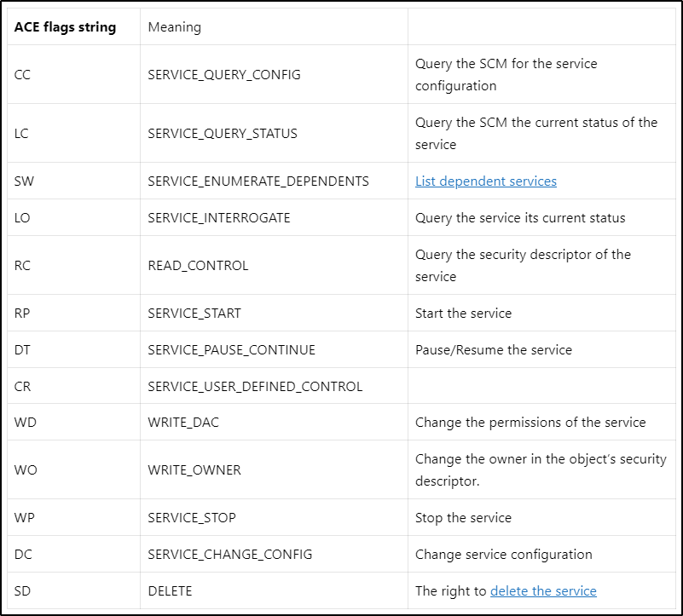Click the DELETE meaning cell
This screenshot has width=683, height=616.
pos(170,591)
